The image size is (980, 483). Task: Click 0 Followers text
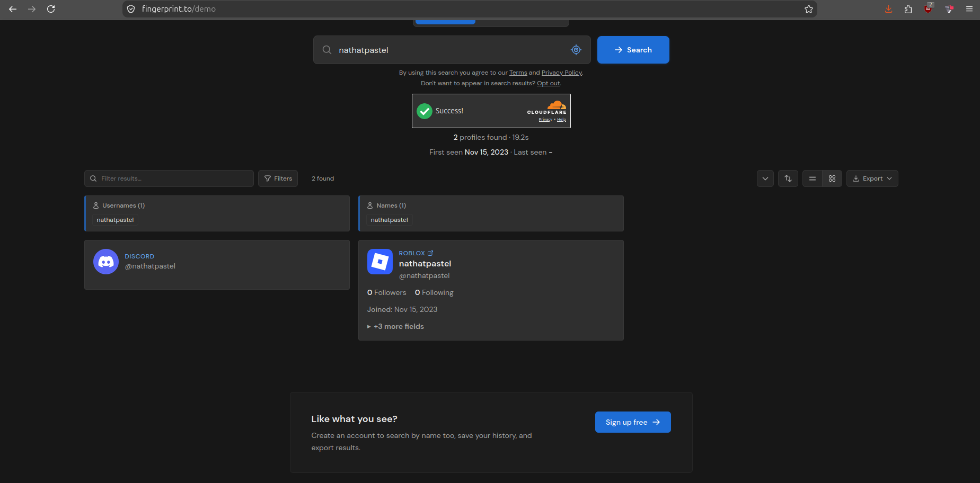[x=387, y=292]
